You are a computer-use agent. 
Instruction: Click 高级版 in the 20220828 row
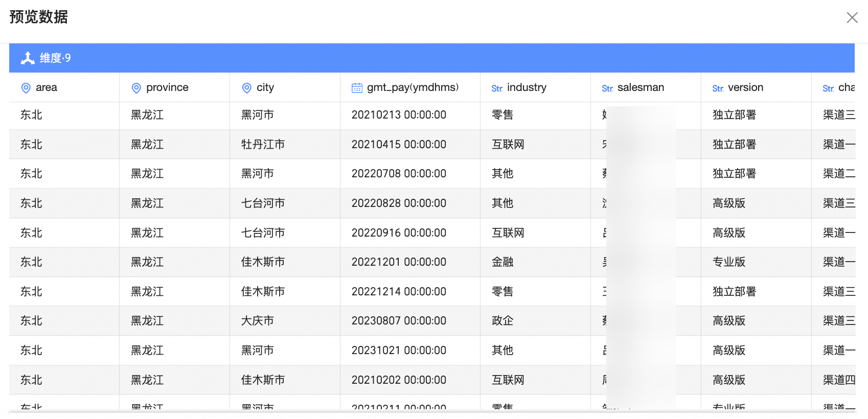point(729,203)
